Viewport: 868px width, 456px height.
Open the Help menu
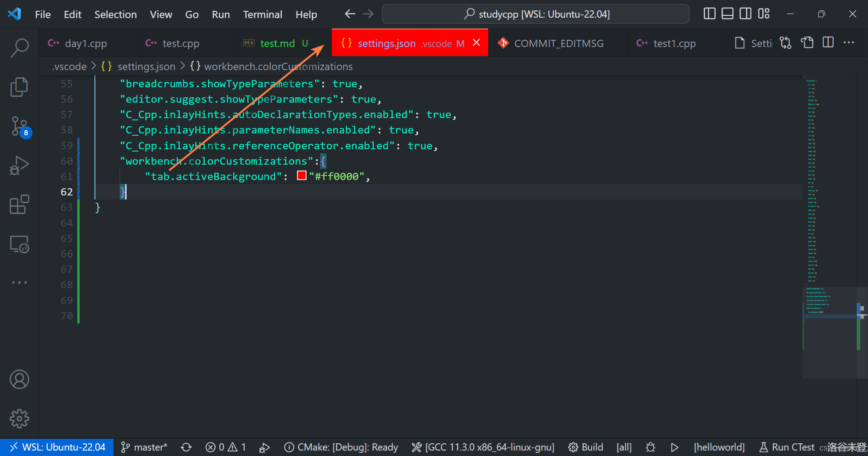pos(306,14)
